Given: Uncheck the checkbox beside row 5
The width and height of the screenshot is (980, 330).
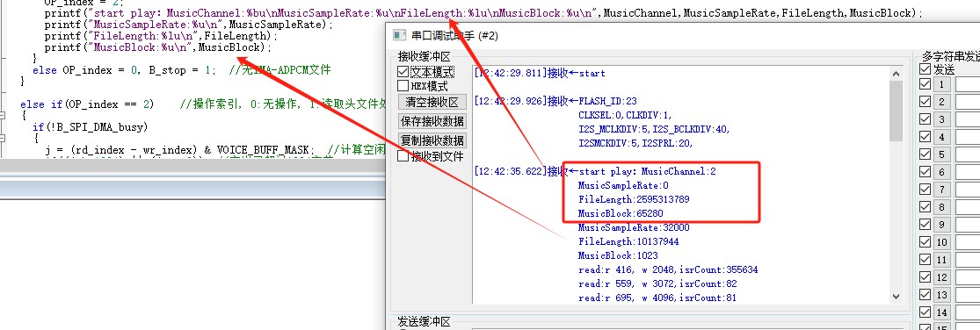Looking at the screenshot, I should point(925,154).
